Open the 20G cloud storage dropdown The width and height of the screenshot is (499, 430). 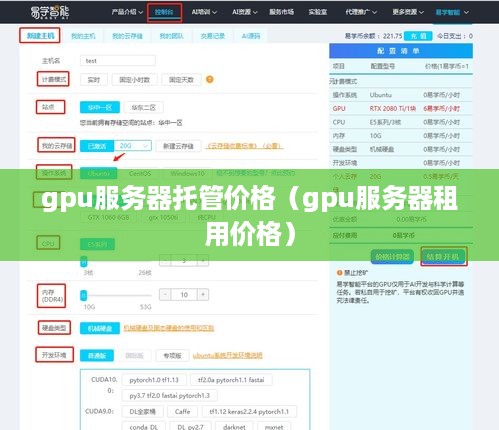[133, 146]
